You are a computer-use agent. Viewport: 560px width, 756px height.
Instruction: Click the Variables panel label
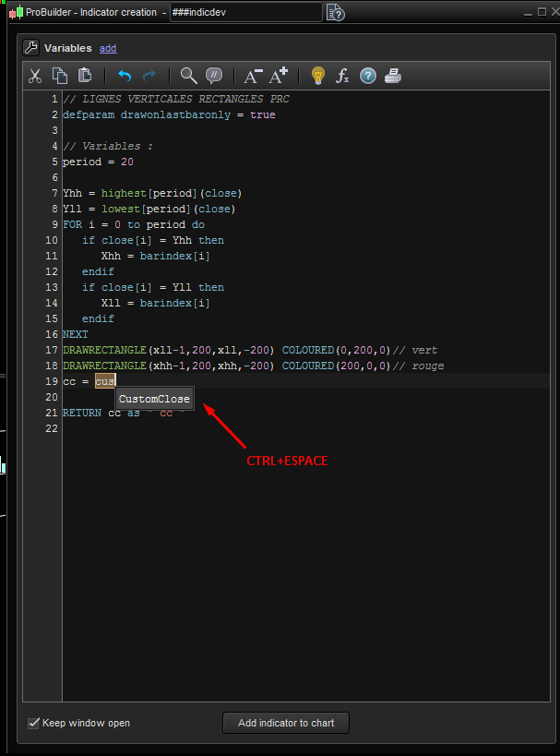point(68,48)
